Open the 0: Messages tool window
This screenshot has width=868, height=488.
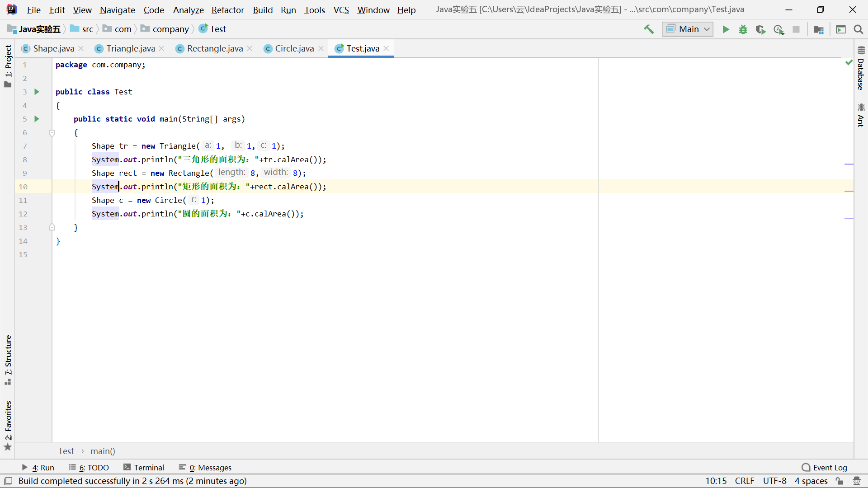tap(205, 468)
